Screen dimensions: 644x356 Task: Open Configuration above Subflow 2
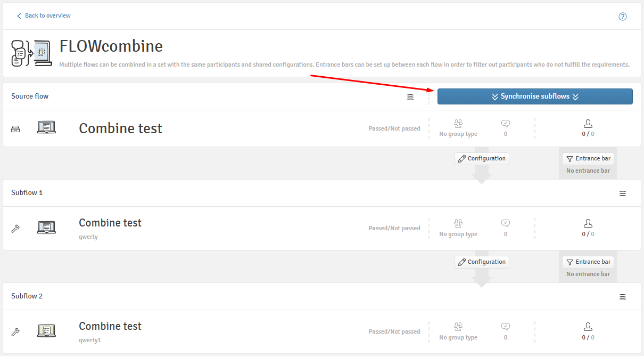[482, 262]
